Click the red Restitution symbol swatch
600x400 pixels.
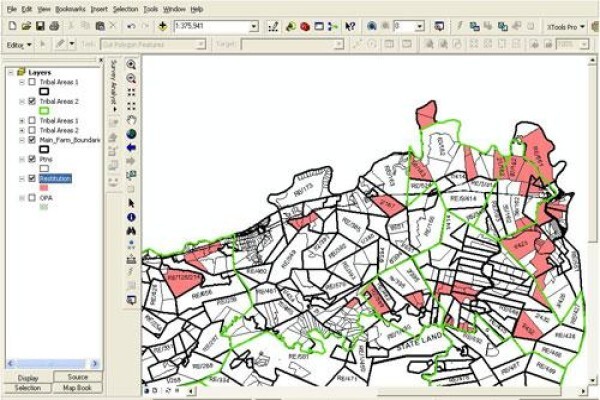point(44,188)
